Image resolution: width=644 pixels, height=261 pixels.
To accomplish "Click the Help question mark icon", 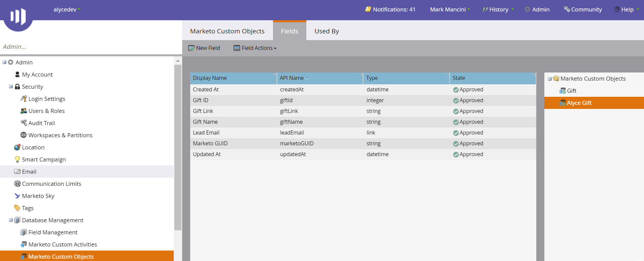I will [617, 9].
